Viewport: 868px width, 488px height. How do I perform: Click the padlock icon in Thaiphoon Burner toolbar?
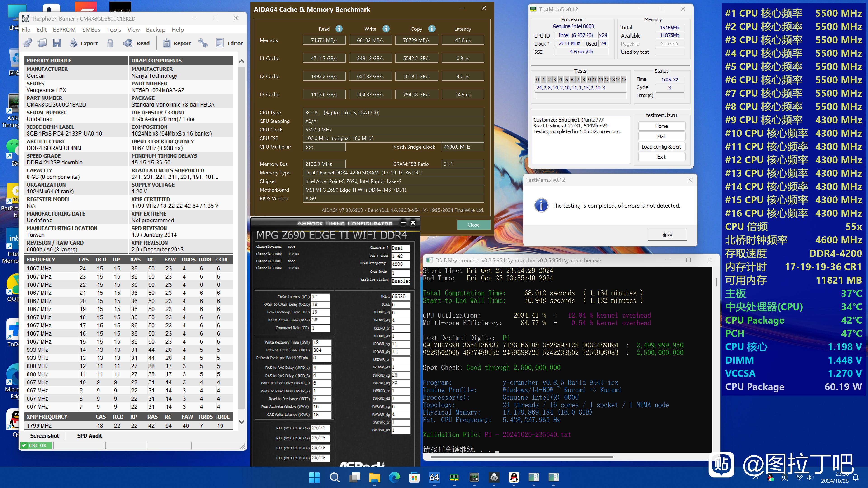pyautogui.click(x=110, y=43)
